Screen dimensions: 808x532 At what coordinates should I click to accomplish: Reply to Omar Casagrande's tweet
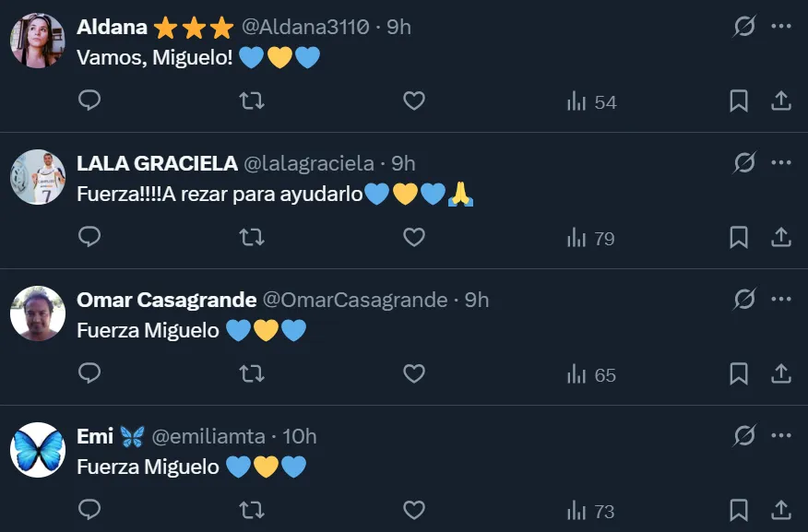[x=89, y=374]
